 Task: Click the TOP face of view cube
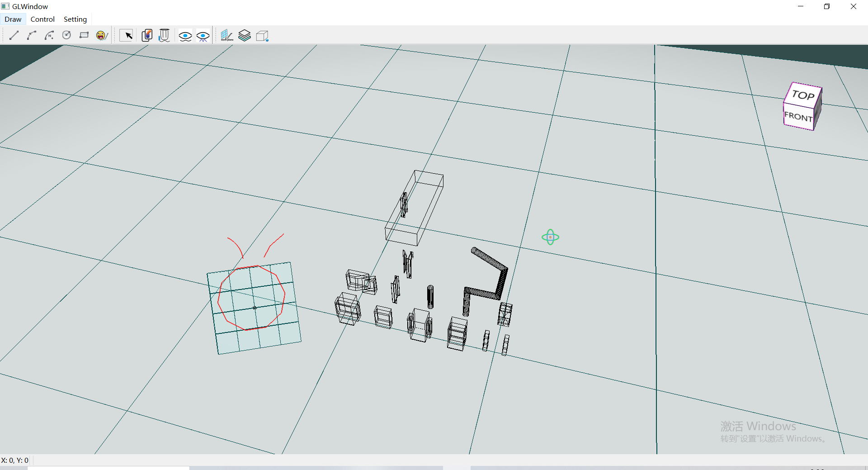(803, 95)
